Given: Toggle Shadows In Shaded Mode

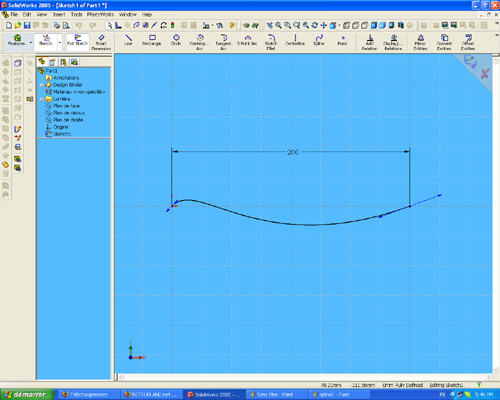Looking at the screenshot, I should tap(392, 25).
